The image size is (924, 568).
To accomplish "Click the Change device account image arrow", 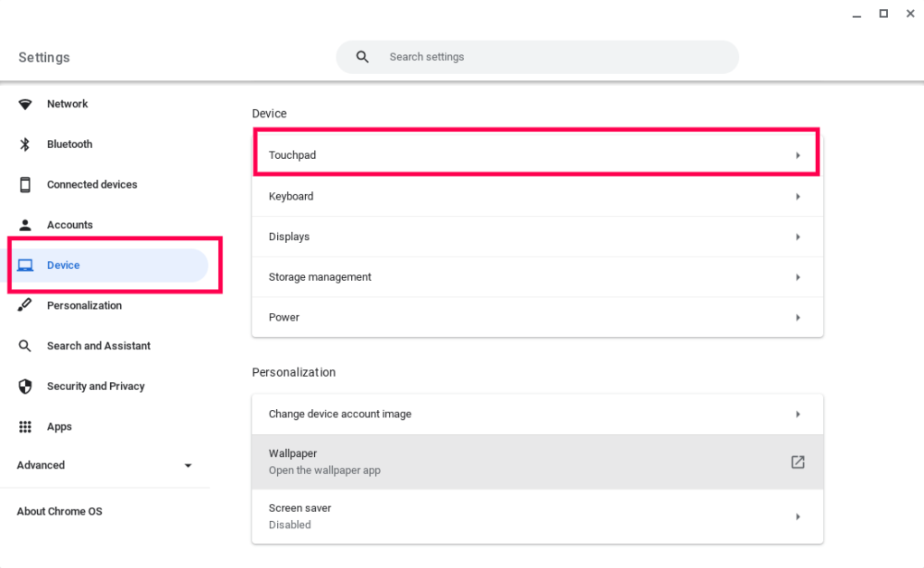I will pyautogui.click(x=798, y=414).
